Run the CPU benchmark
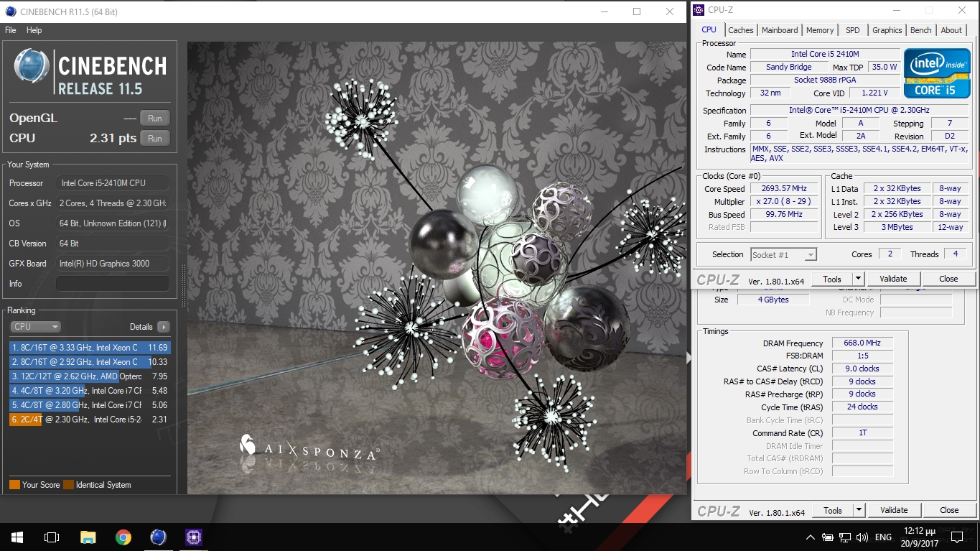This screenshot has height=551, width=980. pyautogui.click(x=155, y=139)
